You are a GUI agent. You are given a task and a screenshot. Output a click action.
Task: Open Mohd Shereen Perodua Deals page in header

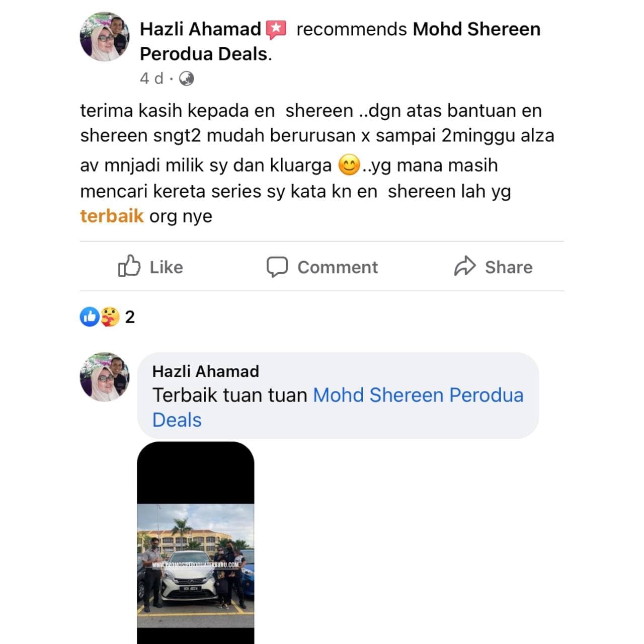tap(340, 41)
